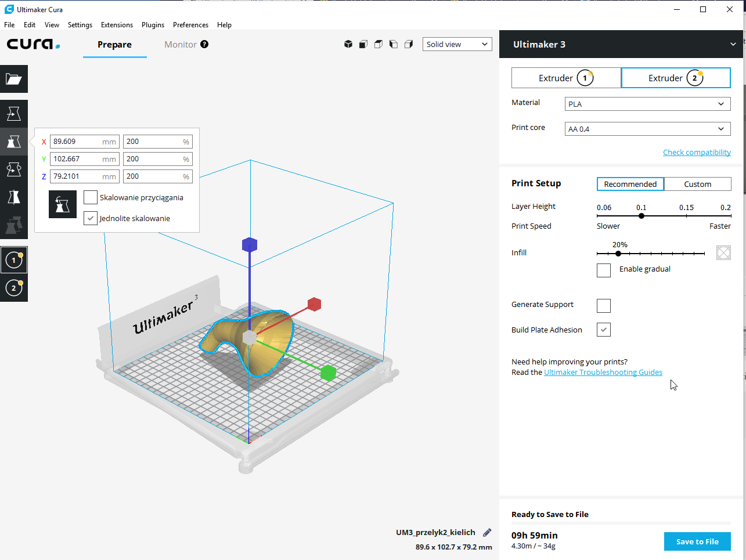Open the View menu

(52, 25)
